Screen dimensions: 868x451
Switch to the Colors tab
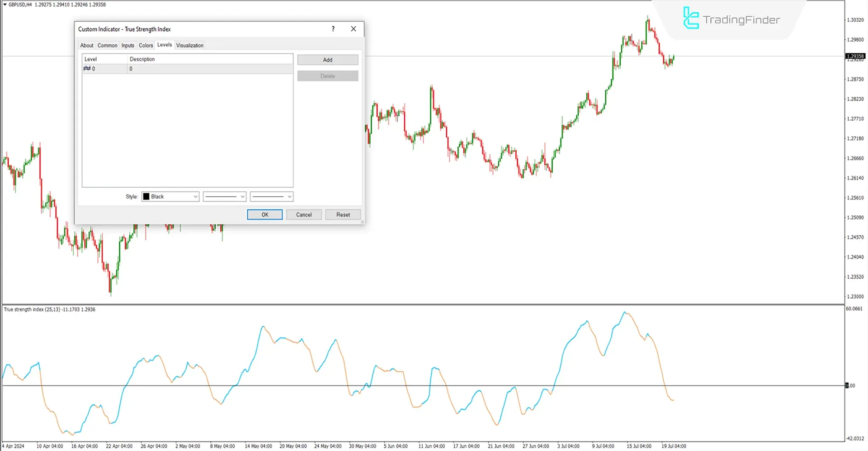click(x=146, y=46)
